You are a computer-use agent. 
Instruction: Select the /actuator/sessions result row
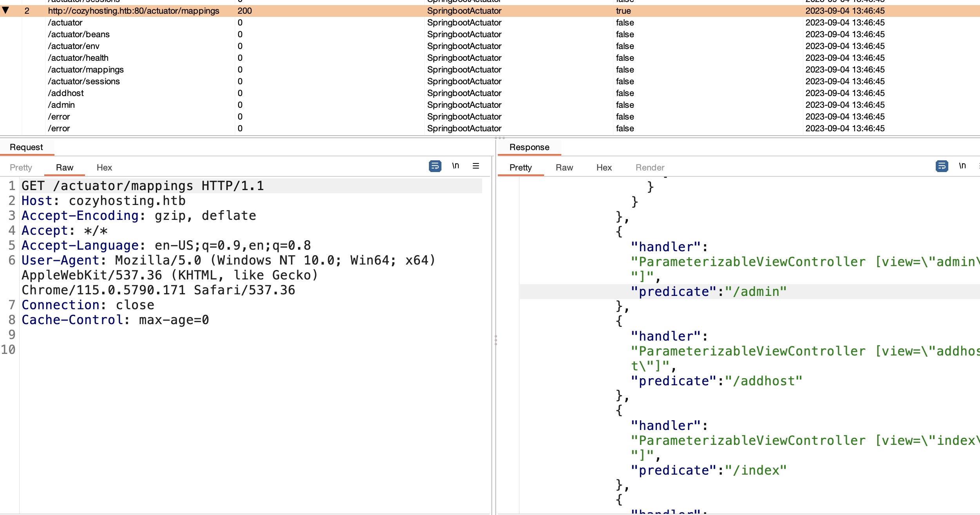click(84, 82)
